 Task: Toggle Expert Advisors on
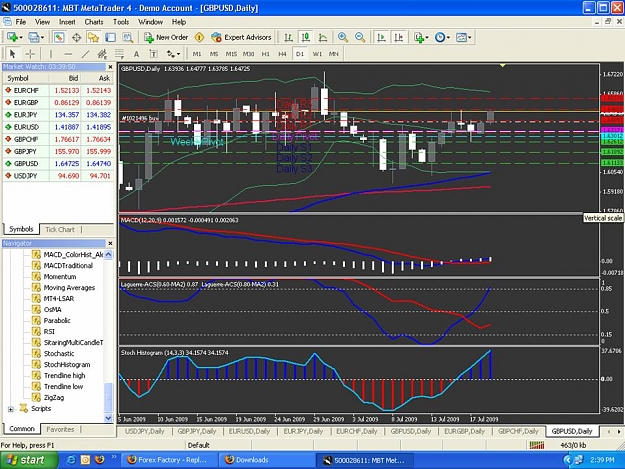pyautogui.click(x=241, y=37)
